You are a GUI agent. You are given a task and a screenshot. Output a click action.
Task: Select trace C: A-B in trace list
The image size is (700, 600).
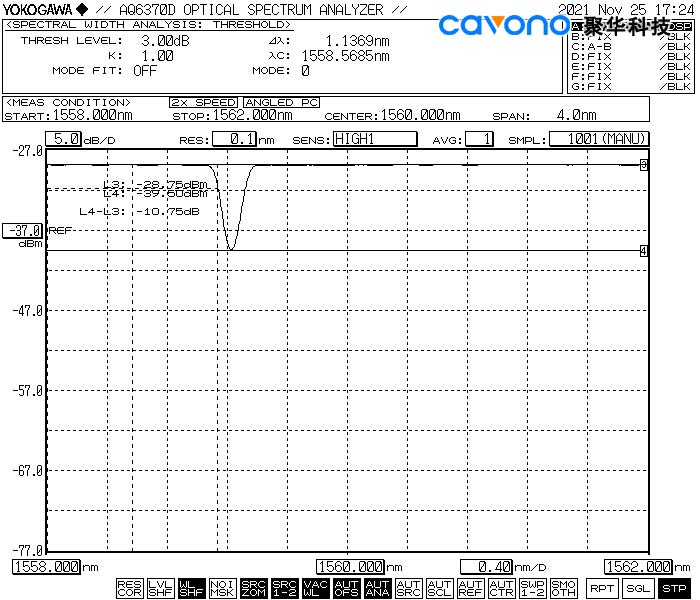coord(630,46)
